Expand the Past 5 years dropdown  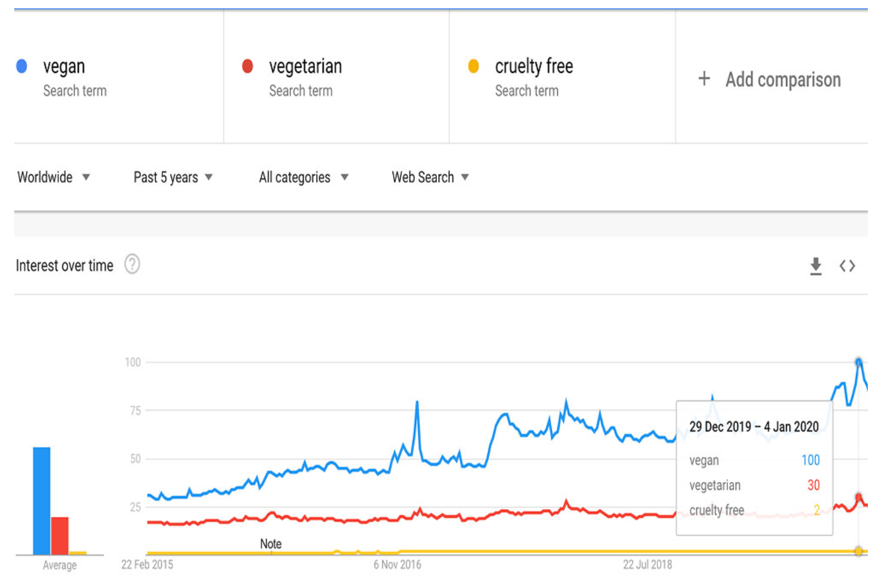(173, 177)
